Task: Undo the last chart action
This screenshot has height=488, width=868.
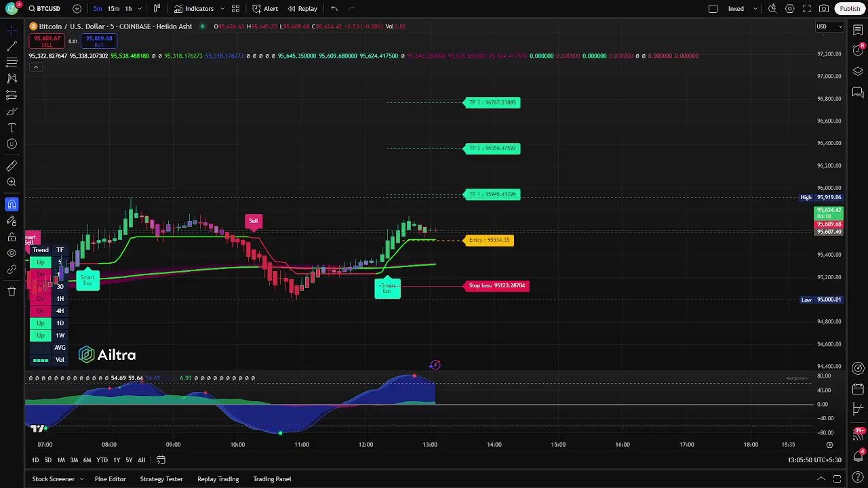Action: tap(334, 9)
